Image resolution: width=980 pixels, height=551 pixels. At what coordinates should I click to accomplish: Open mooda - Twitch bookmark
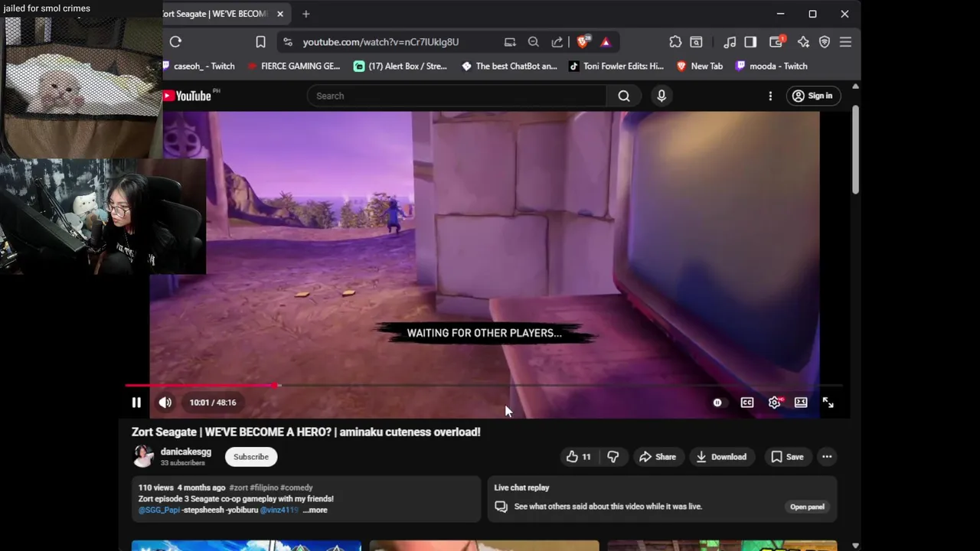click(771, 66)
